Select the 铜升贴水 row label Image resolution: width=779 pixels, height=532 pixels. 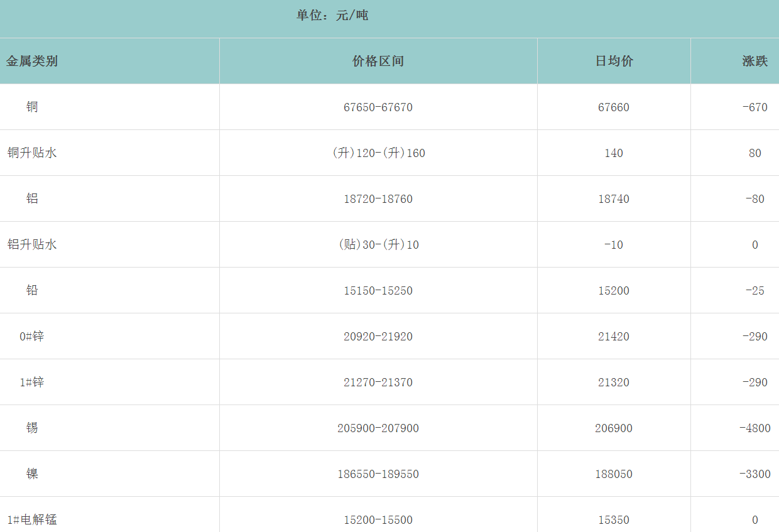pos(32,153)
